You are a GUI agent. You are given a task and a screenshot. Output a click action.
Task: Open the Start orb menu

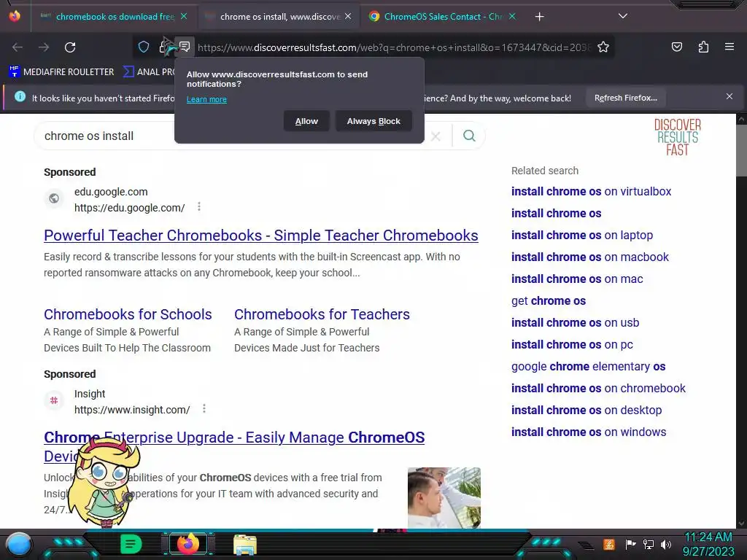(19, 544)
